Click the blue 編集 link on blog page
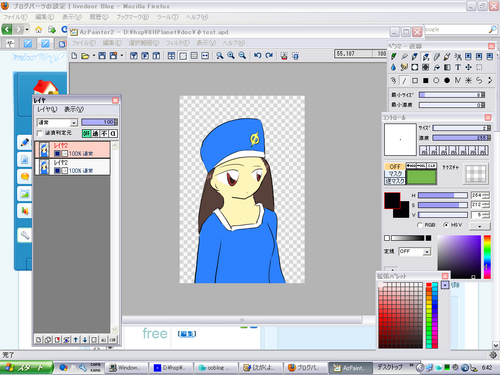This screenshot has width=500, height=375. (187, 334)
